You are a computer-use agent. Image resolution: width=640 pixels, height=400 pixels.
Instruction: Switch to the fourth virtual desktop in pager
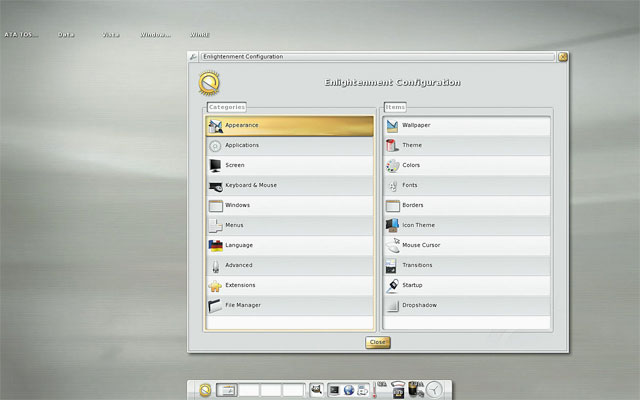coord(293,390)
